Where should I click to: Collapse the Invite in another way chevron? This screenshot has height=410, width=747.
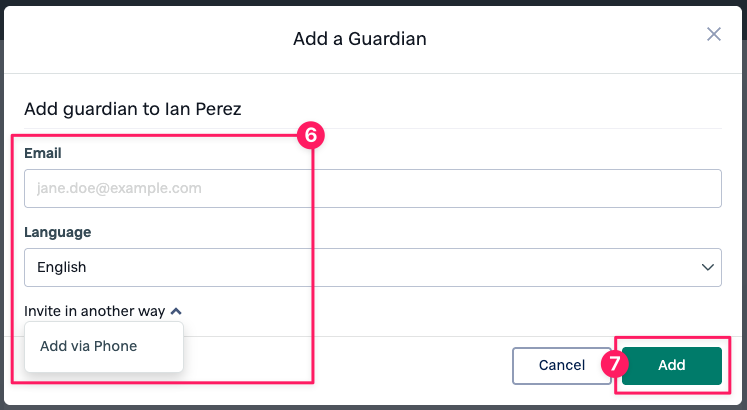(176, 311)
